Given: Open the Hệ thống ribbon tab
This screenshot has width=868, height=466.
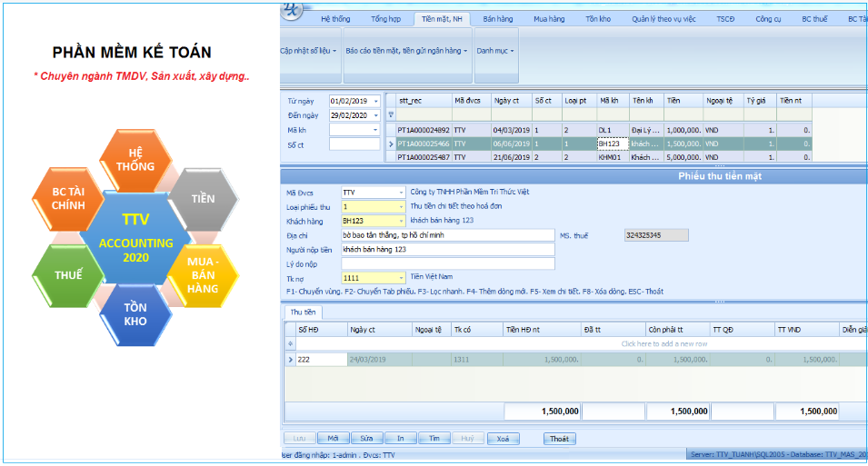Looking at the screenshot, I should [335, 19].
